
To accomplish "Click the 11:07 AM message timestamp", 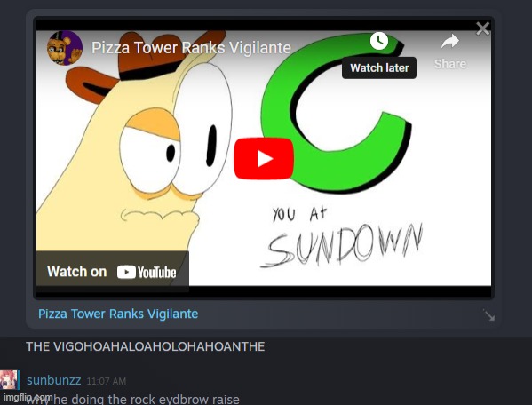I will pyautogui.click(x=107, y=381).
